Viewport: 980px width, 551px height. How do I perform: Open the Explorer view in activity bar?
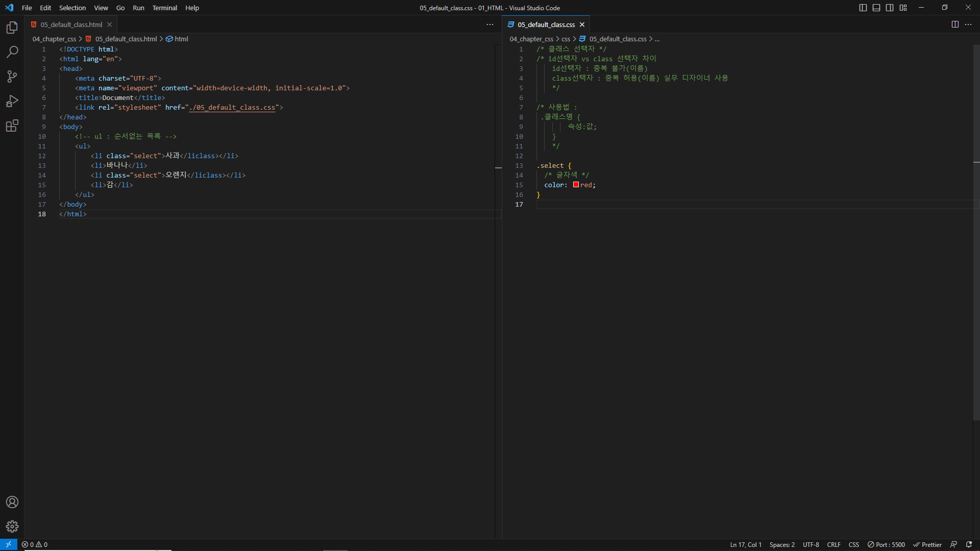[12, 28]
